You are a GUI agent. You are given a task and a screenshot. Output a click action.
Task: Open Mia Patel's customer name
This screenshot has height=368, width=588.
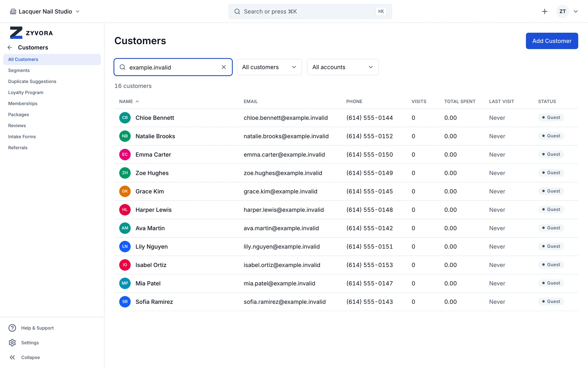tap(148, 283)
